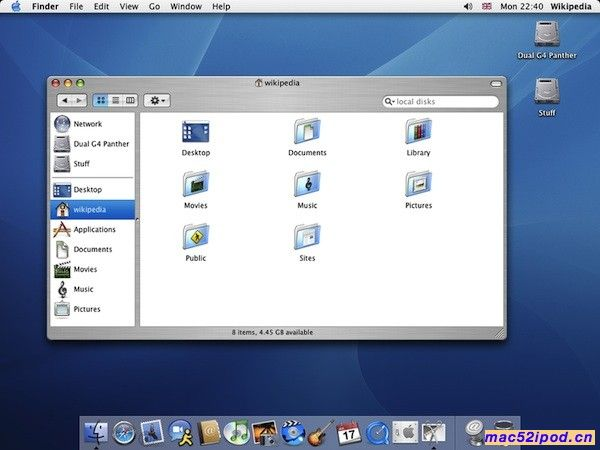
Task: Open Movies from the sidebar
Action: (93, 269)
